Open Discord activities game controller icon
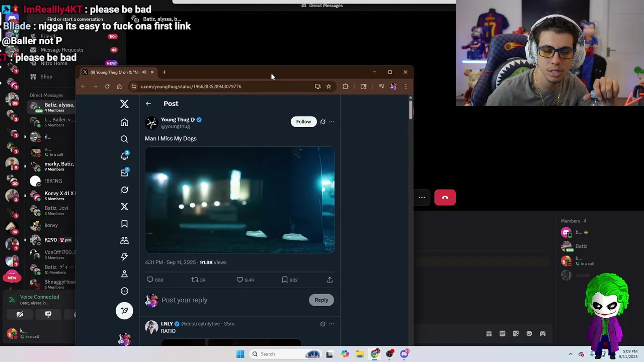 coord(542,333)
